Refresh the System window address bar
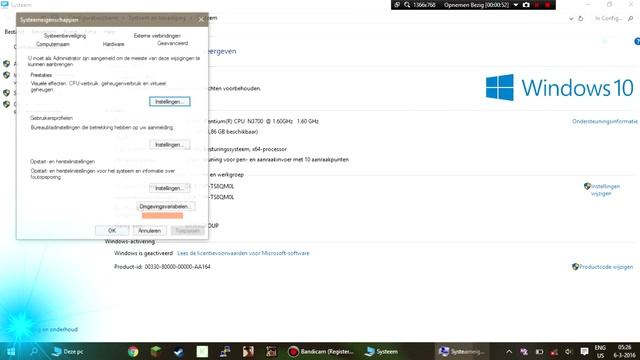This screenshot has height=360, width=640. (580, 18)
